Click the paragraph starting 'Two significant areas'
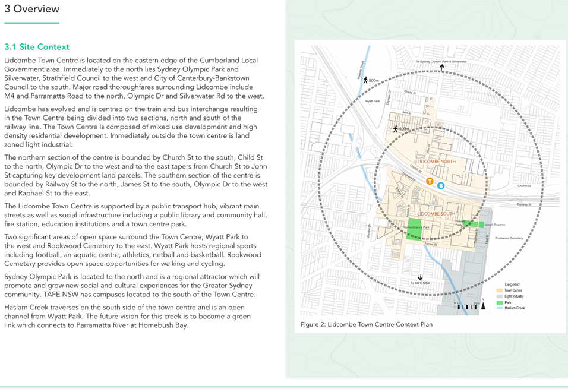Viewport: 568px width, 392px height. [132, 250]
